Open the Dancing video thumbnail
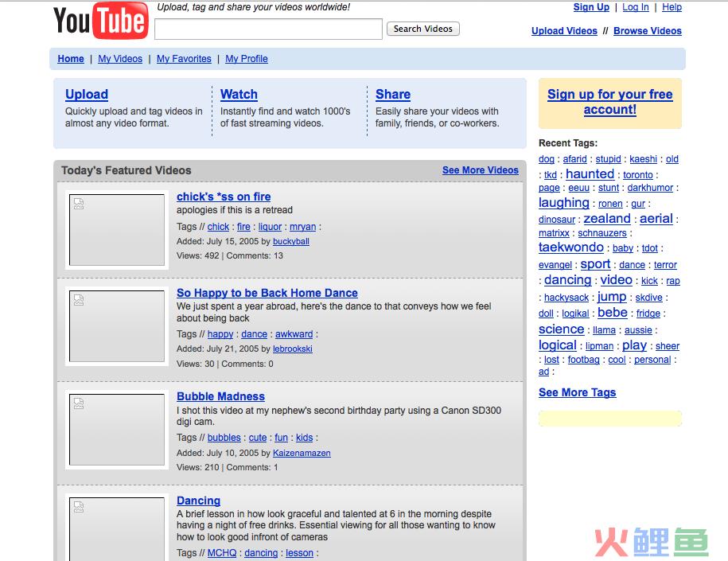Image resolution: width=728 pixels, height=561 pixels. point(116,529)
